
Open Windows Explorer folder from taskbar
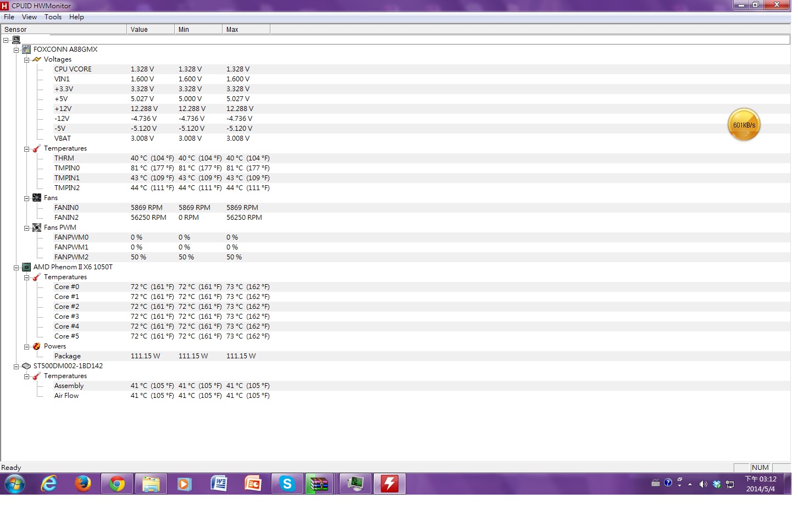pos(151,484)
